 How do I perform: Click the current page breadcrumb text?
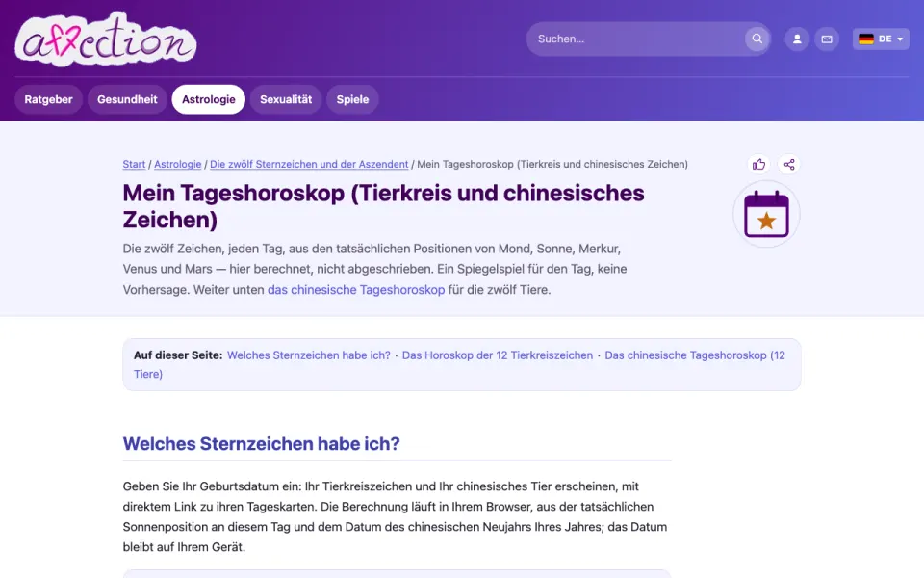[x=552, y=164]
